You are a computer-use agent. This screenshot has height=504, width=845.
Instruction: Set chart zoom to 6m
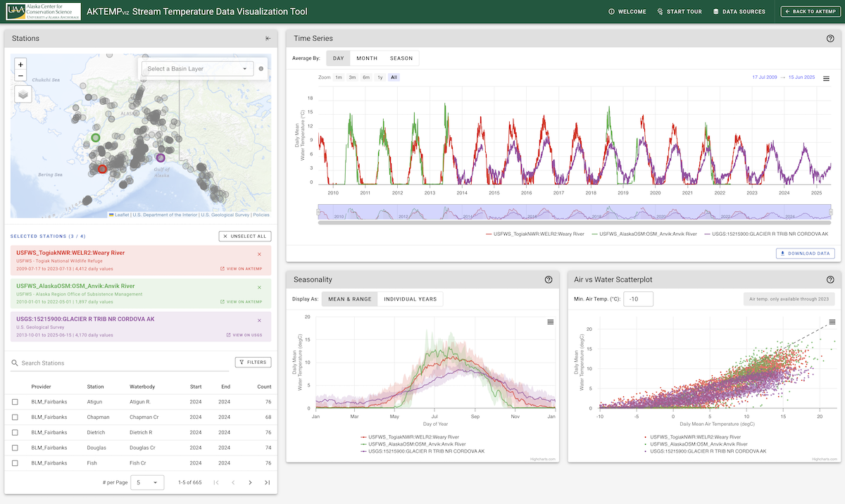(366, 77)
